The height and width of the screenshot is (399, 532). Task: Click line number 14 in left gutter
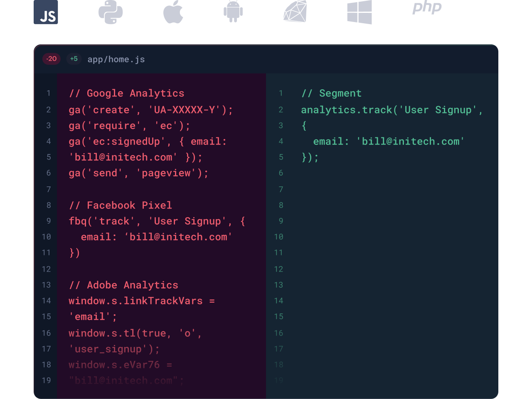coord(47,301)
